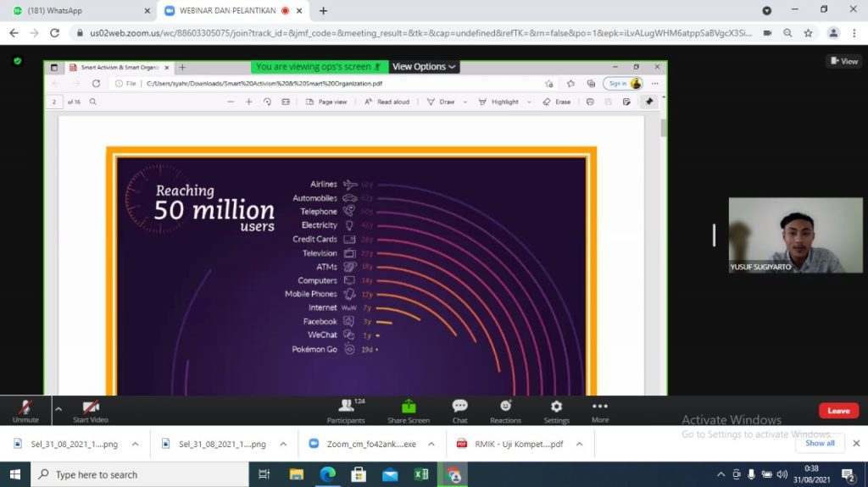Close the downloads bar

(856, 443)
